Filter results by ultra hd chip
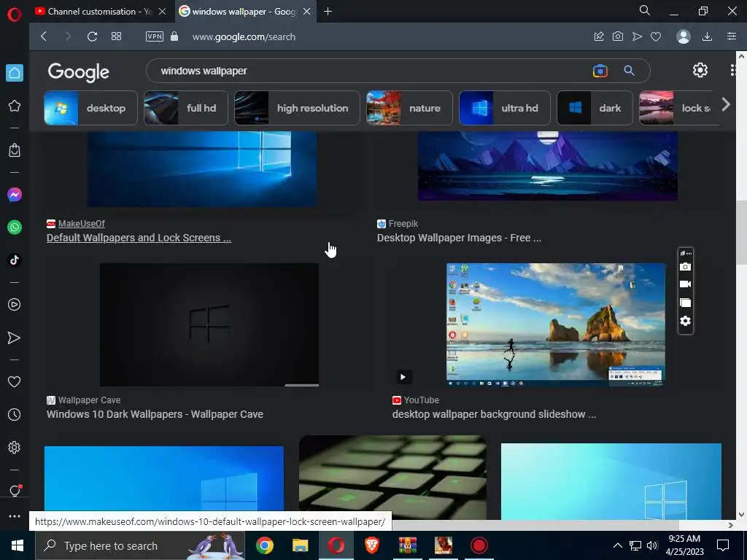747x560 pixels. (x=505, y=108)
